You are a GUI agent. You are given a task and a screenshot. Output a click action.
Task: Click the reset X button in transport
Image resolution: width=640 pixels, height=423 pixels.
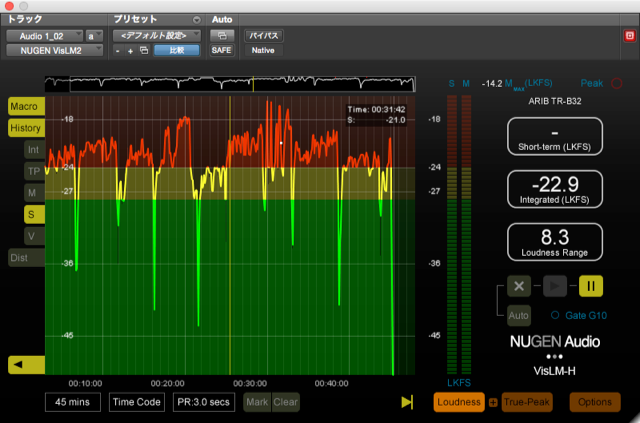coord(519,286)
